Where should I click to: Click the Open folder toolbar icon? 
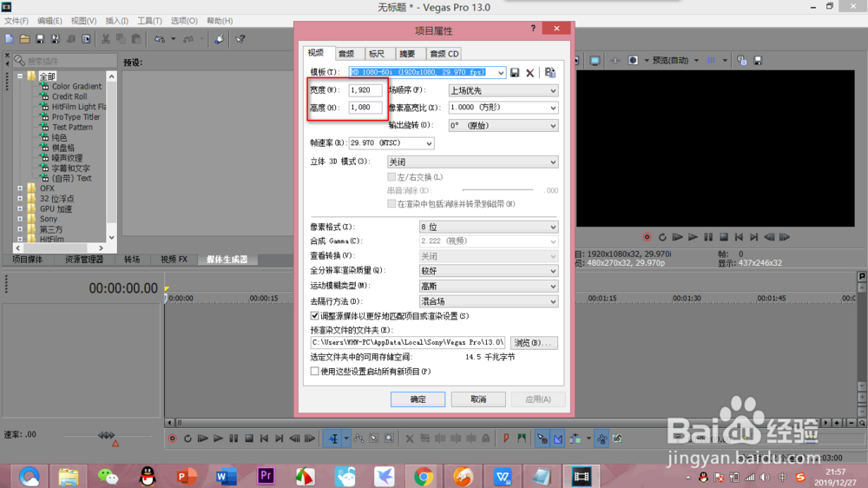coord(24,39)
